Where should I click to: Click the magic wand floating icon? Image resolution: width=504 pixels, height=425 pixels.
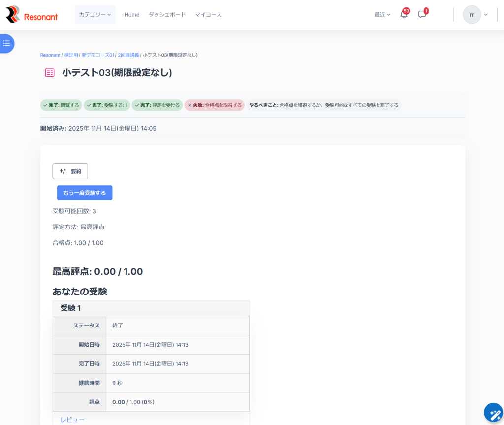pos(493,413)
